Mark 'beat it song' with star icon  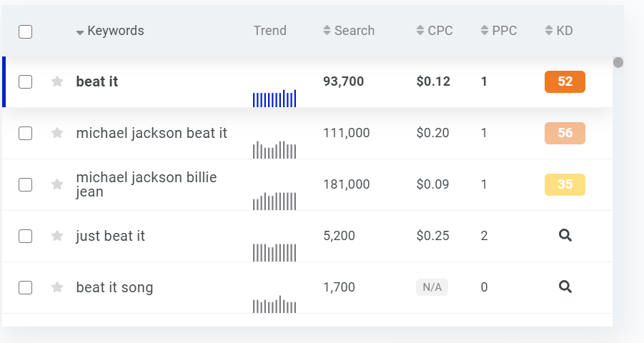click(x=57, y=287)
